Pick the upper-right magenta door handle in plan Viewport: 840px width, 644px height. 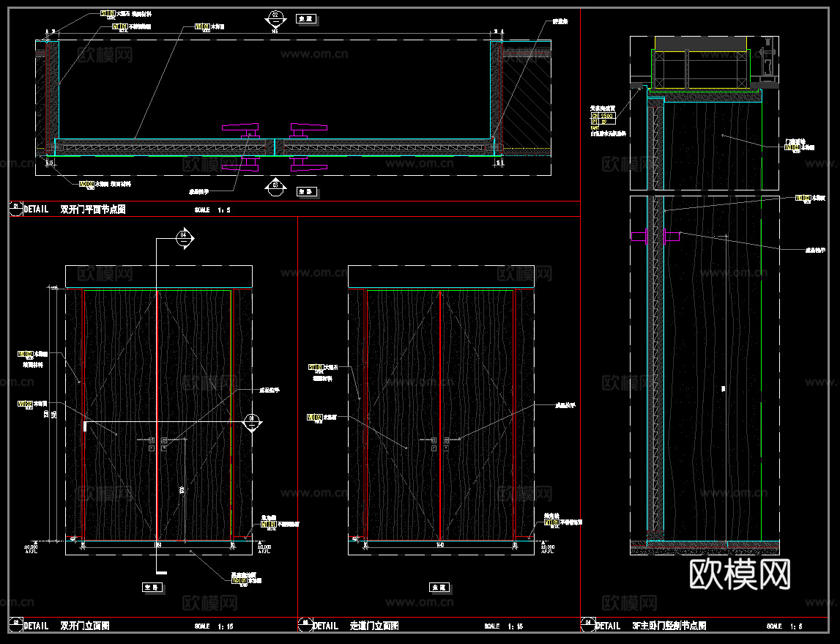[308, 129]
